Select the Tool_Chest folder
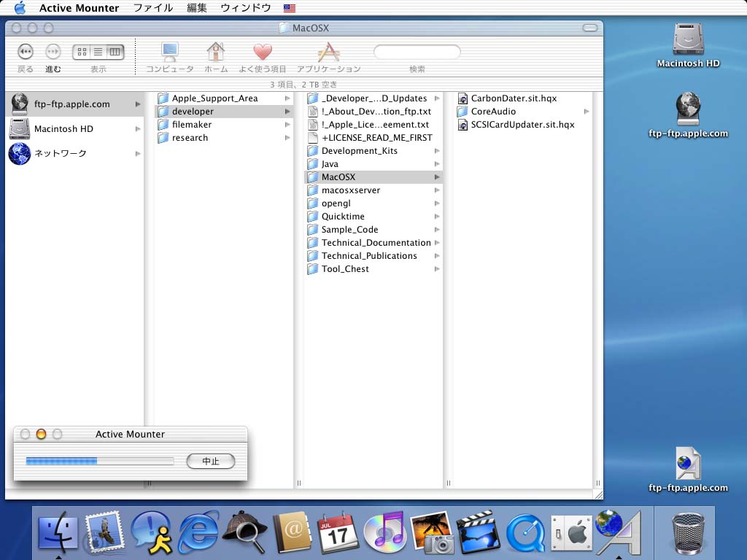 pos(373,269)
